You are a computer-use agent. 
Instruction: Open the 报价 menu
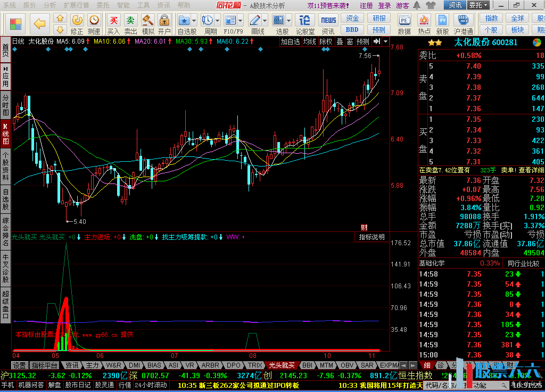coord(30,5)
